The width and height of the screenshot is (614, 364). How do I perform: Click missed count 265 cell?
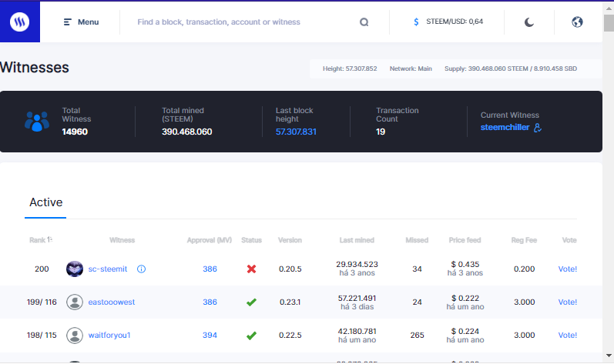[417, 336]
